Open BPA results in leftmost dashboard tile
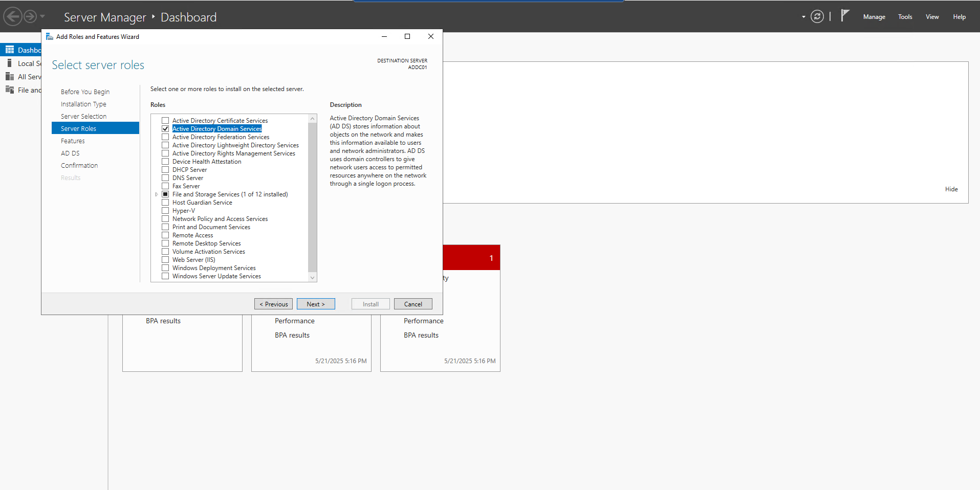This screenshot has width=980, height=490. point(163,321)
